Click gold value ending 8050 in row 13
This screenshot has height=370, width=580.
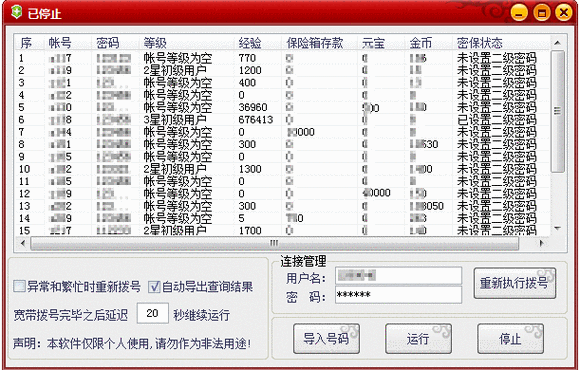(x=426, y=206)
